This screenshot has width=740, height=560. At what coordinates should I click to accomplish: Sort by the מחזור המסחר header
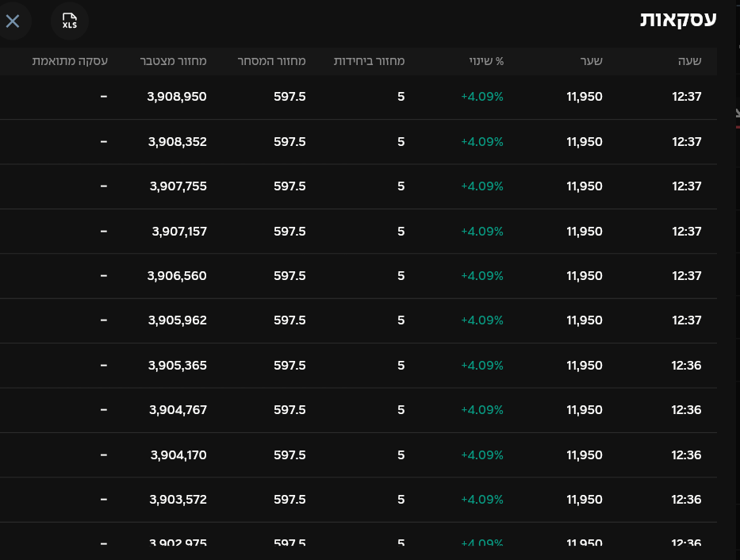pos(272,61)
